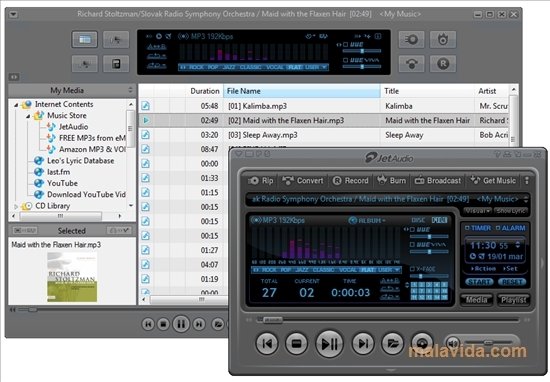Go to previous track in back window
The height and width of the screenshot is (382, 550).
tap(148, 324)
